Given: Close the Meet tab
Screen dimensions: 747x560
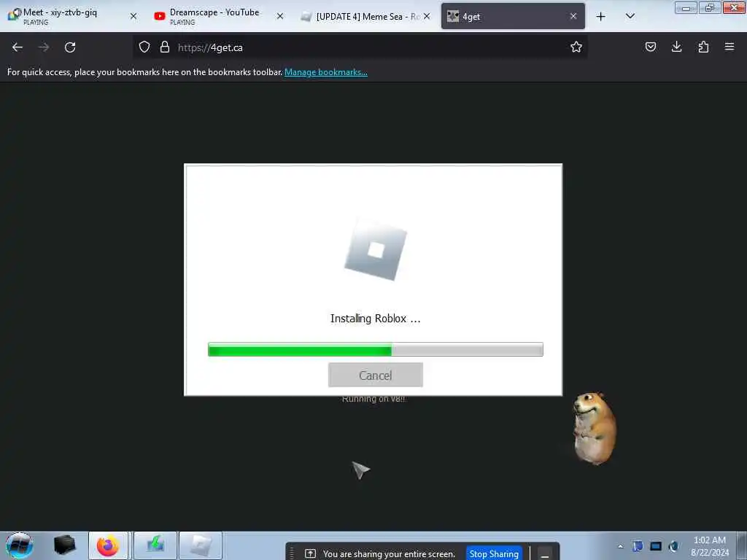Looking at the screenshot, I should point(133,16).
